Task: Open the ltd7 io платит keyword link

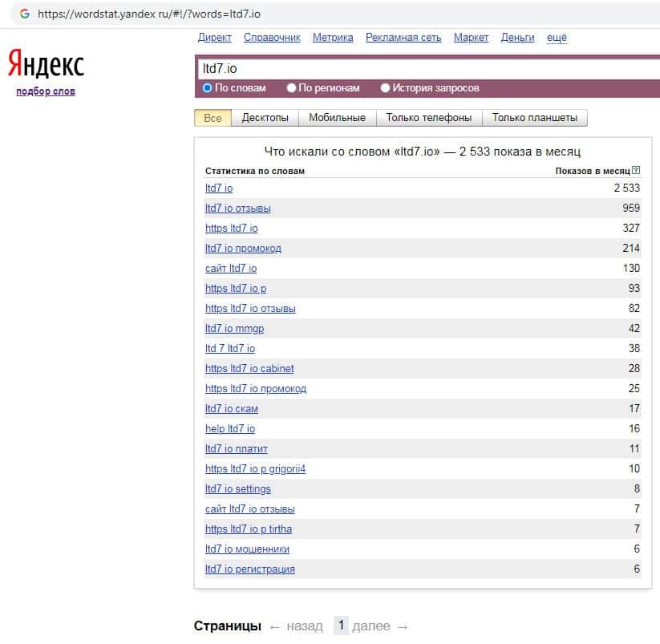Action: pos(236,448)
